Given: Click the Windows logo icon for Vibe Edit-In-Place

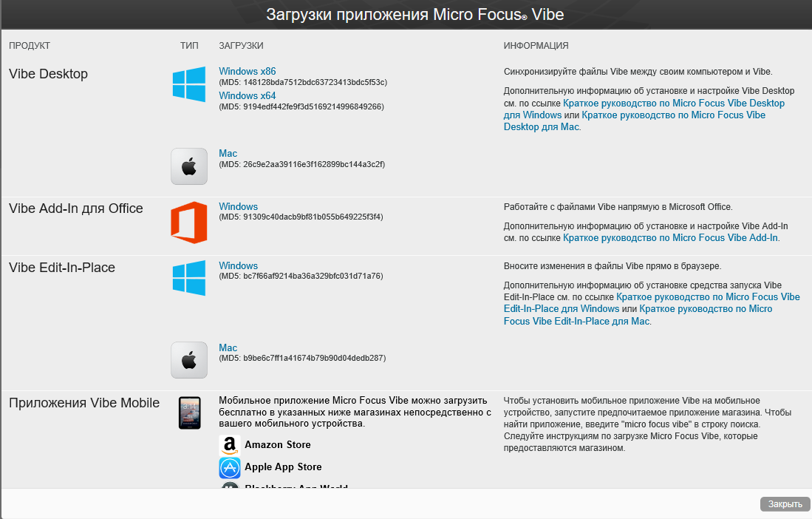Looking at the screenshot, I should point(189,278).
